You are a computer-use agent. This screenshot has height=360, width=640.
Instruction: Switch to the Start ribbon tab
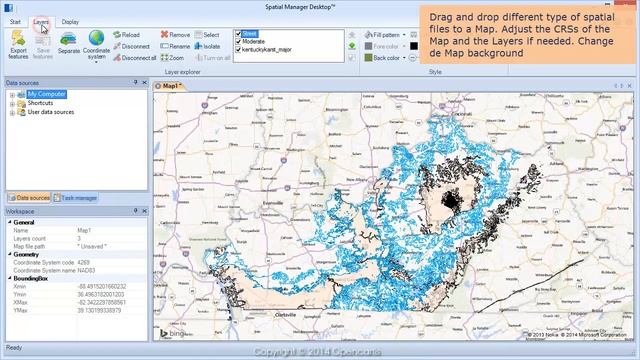pos(15,22)
